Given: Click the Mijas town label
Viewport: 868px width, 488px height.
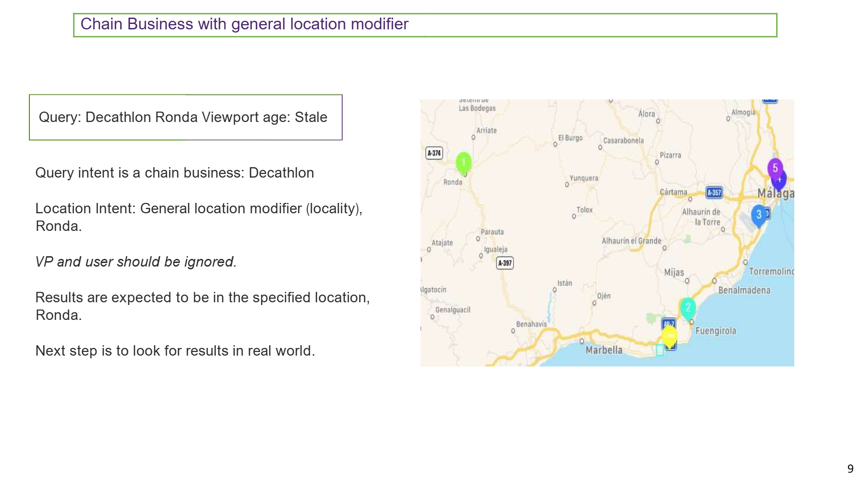Looking at the screenshot, I should [674, 272].
